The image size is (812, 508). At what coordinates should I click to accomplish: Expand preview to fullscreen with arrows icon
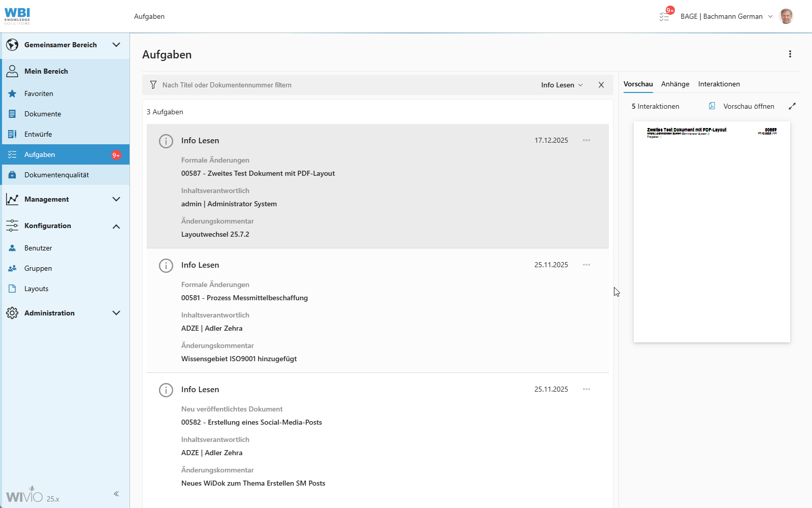792,106
